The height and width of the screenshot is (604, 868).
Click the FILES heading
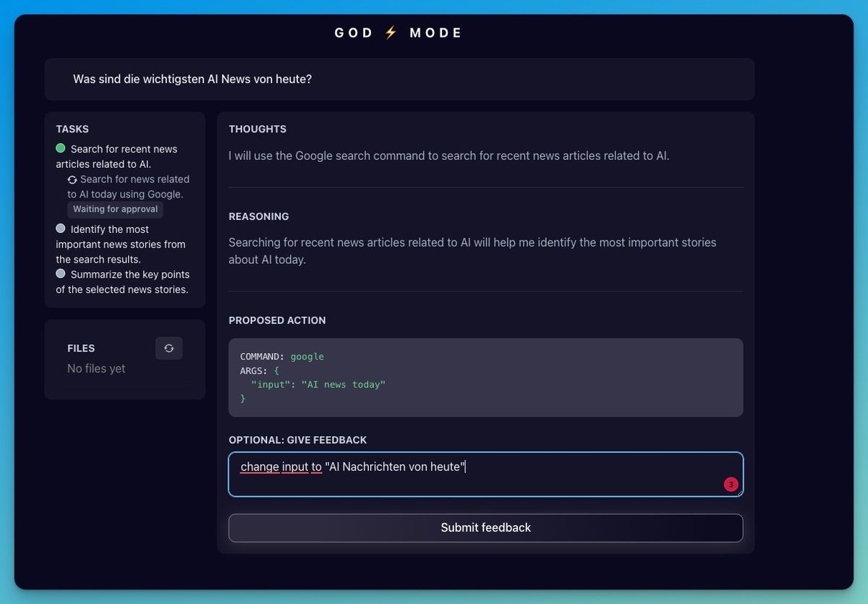81,348
